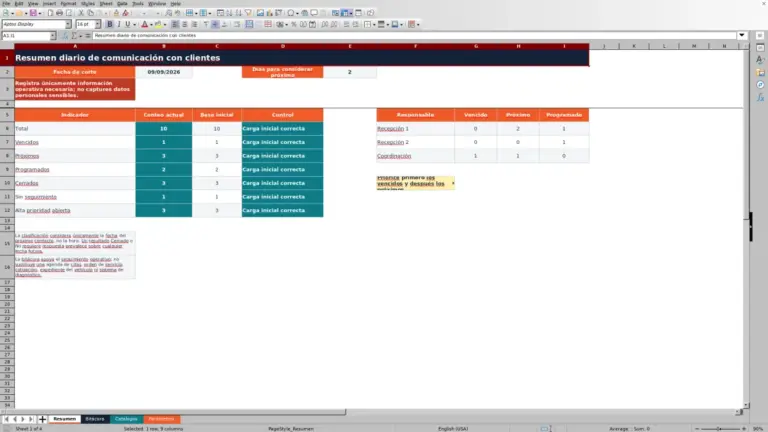Open the File menu
This screenshot has height=432, width=768.
(6, 3)
